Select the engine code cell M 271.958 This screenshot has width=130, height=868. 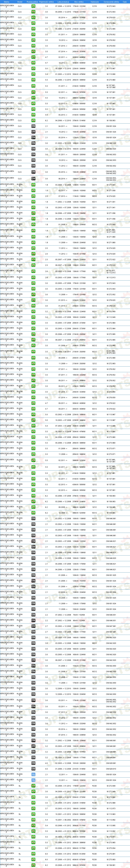point(111,190)
